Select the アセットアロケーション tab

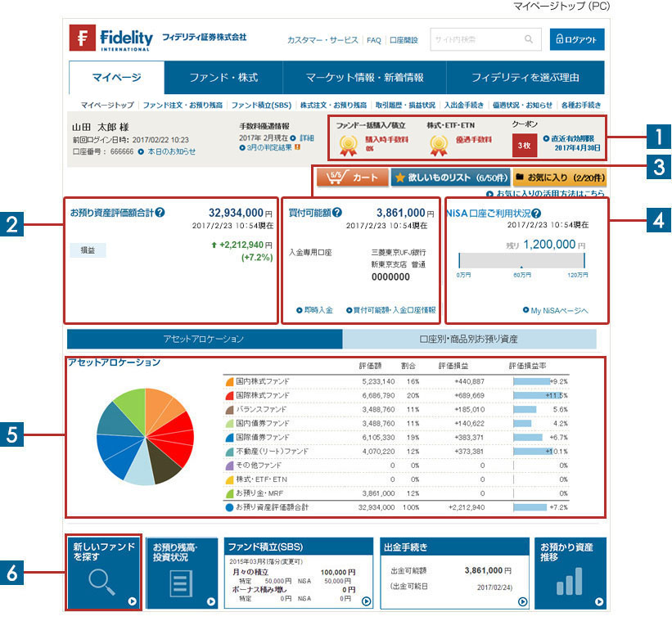(x=205, y=339)
